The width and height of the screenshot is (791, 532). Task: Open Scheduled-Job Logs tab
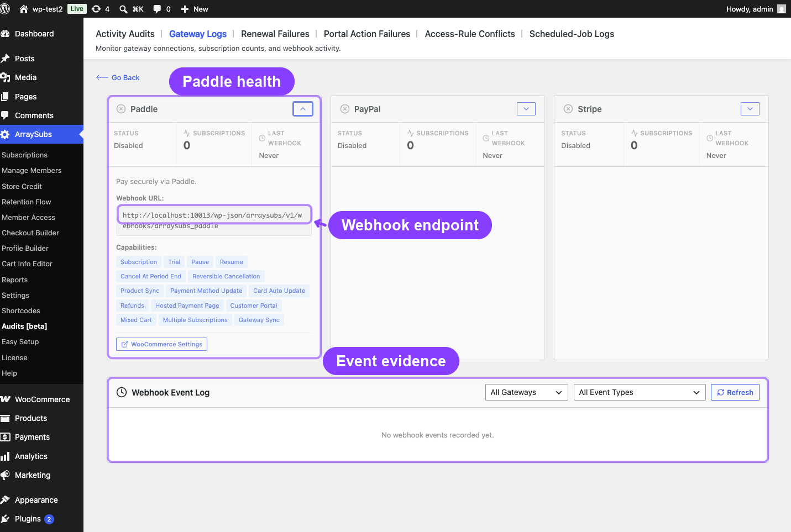[572, 34]
